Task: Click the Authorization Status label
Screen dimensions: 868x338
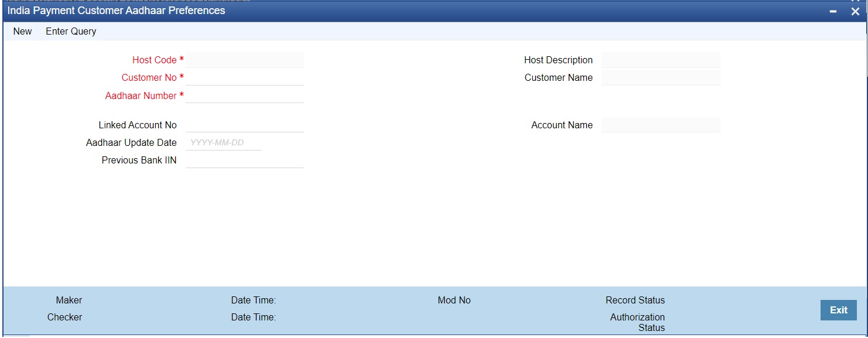Action: click(x=637, y=322)
